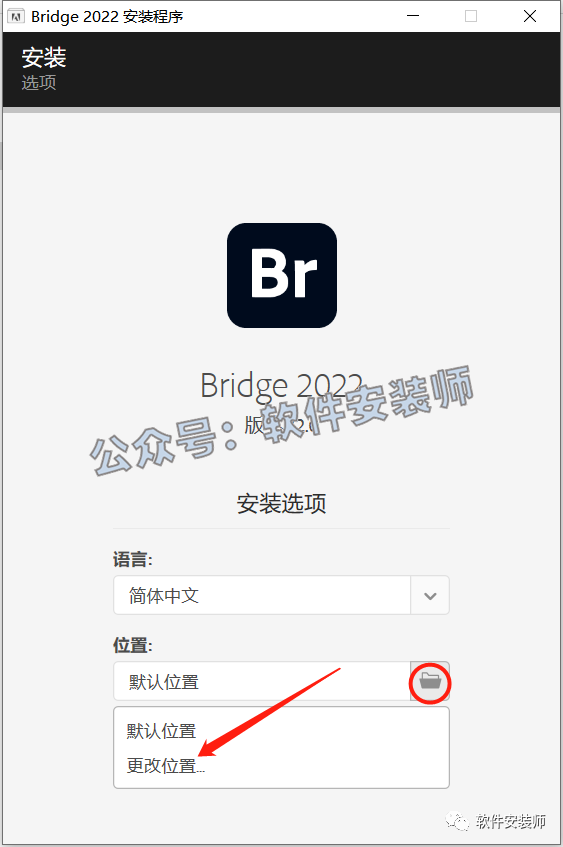
Task: Click the 软件安装师 text at bottom right
Action: pos(511,821)
